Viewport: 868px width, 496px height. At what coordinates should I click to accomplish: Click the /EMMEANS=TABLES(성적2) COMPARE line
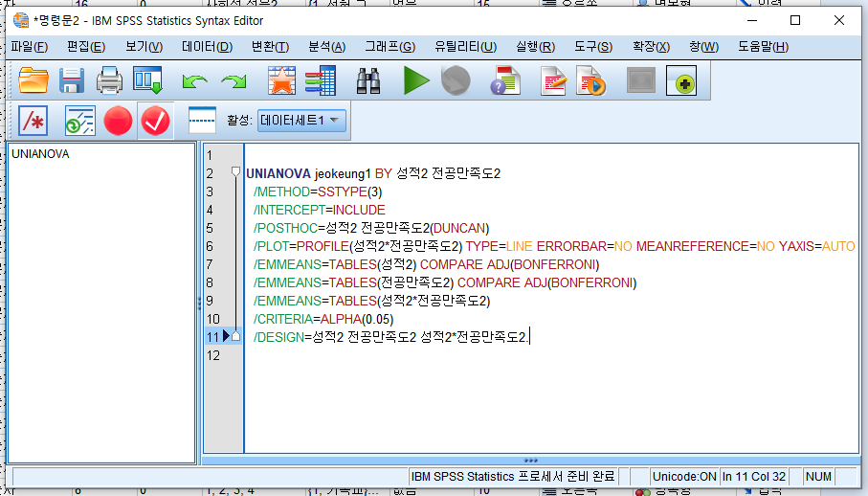click(x=426, y=264)
